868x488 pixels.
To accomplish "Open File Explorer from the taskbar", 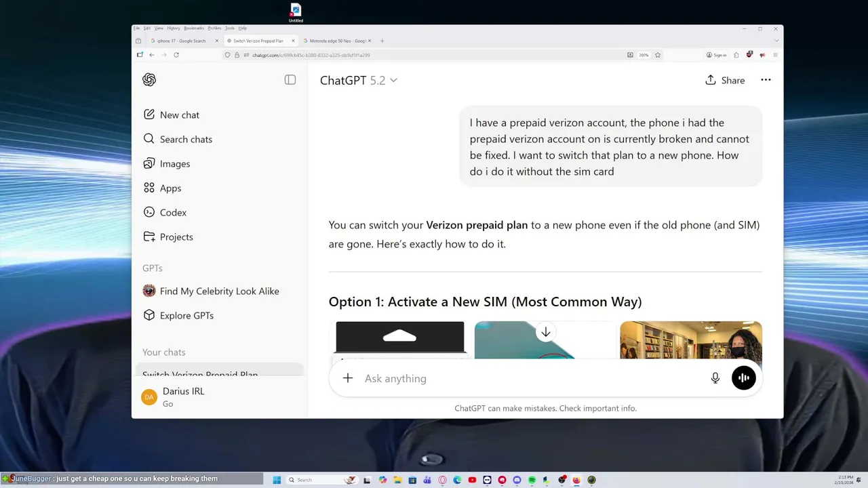I will tap(398, 480).
